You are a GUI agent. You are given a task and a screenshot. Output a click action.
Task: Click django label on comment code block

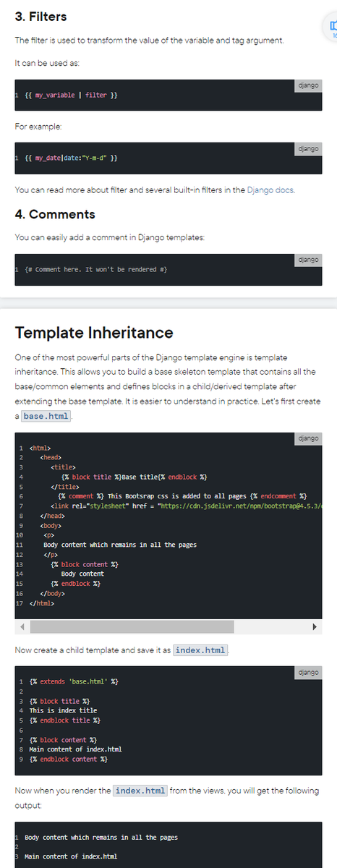point(309,259)
